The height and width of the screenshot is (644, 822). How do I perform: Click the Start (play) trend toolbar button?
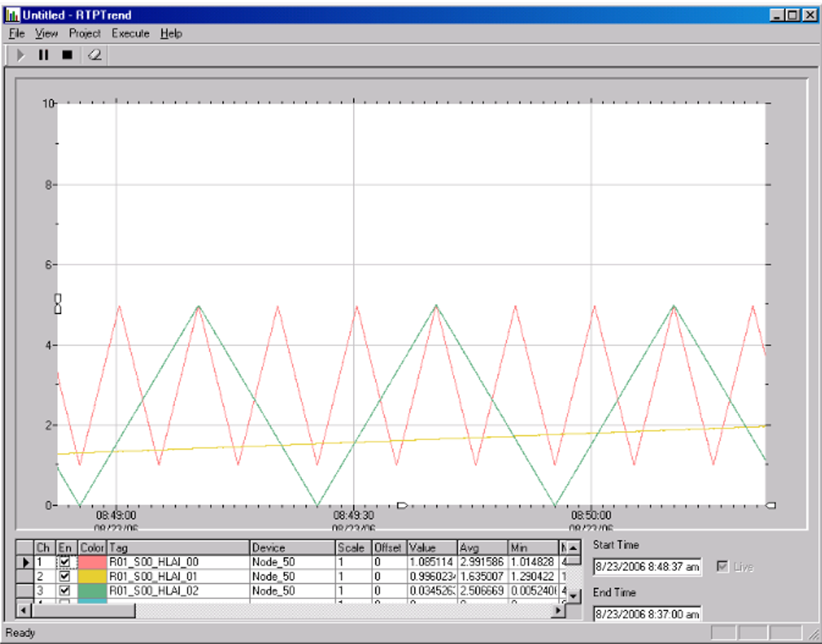coord(21,55)
